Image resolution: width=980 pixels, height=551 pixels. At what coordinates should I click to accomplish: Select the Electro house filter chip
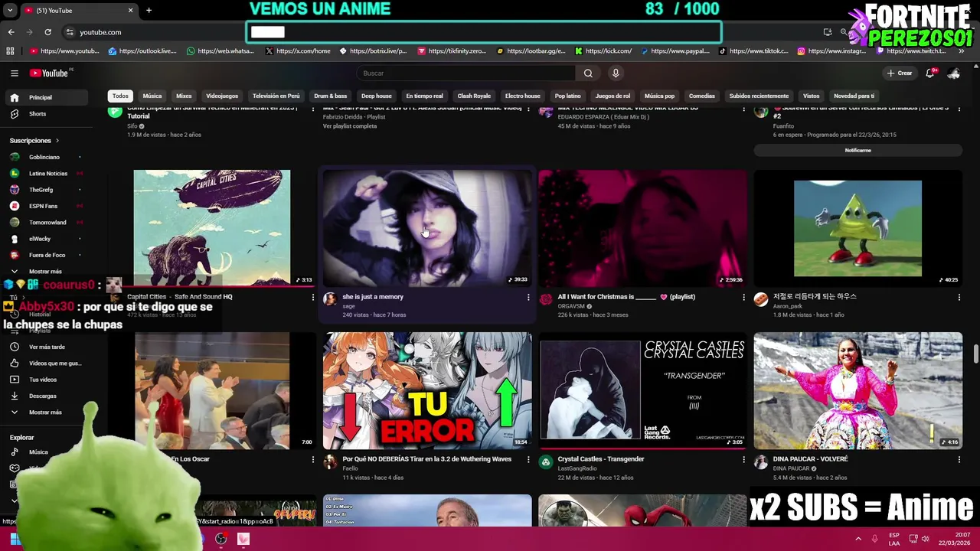[x=523, y=96]
